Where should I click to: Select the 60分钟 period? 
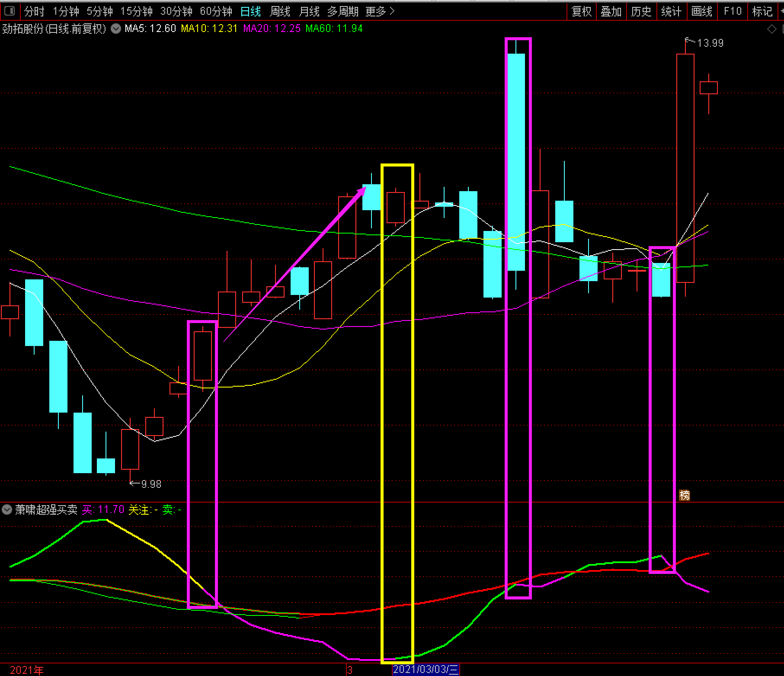pos(216,11)
